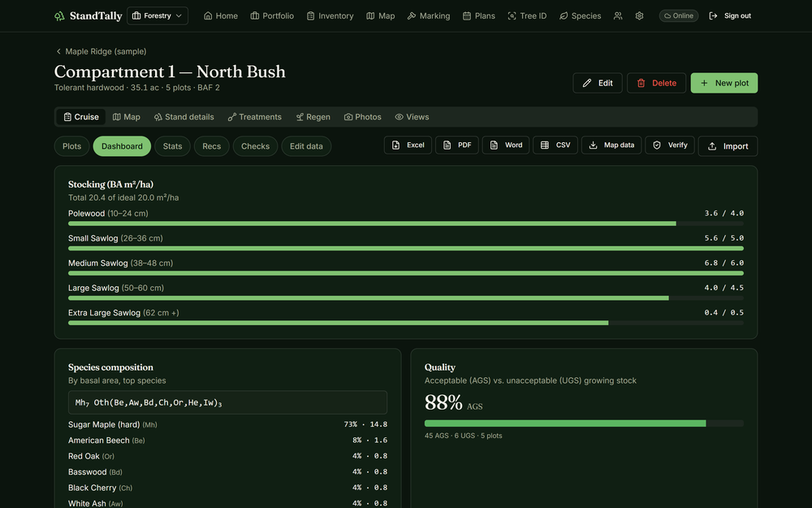Select the Plots pill
This screenshot has height=508, width=812.
tap(72, 146)
